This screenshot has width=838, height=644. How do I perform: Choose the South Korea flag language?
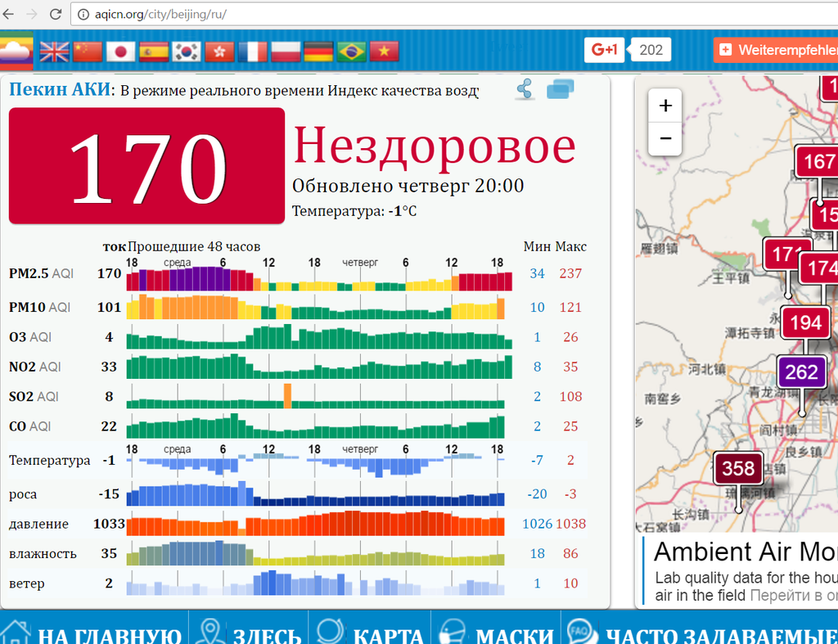pos(187,52)
